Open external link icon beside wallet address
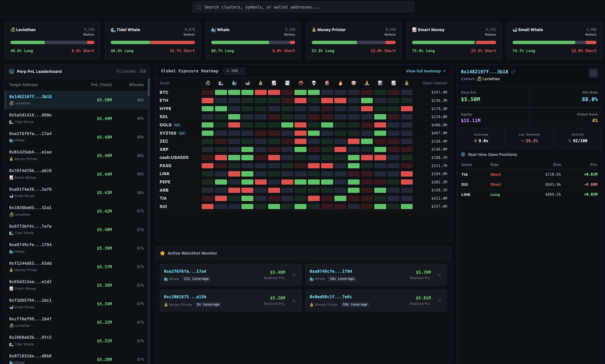The width and height of the screenshot is (605, 364). click(x=513, y=72)
